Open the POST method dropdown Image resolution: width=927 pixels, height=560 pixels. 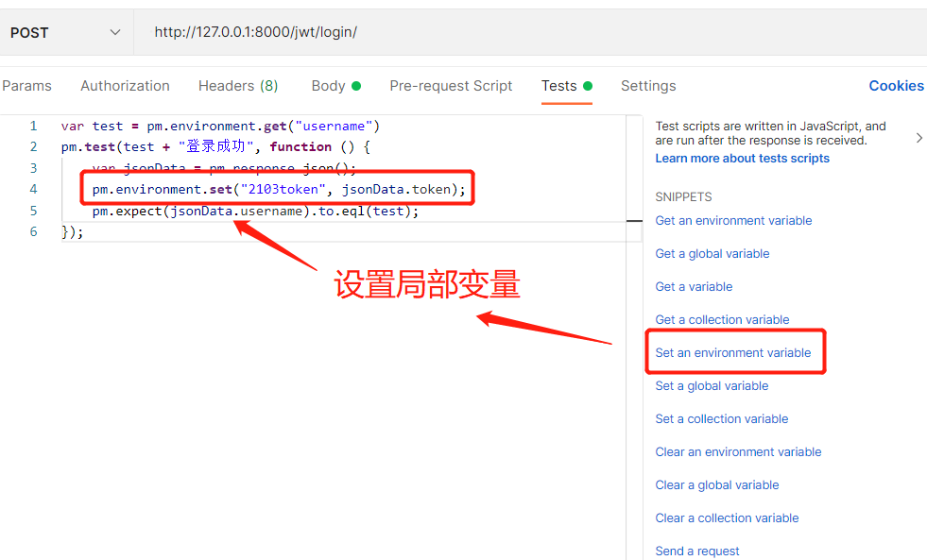(66, 32)
